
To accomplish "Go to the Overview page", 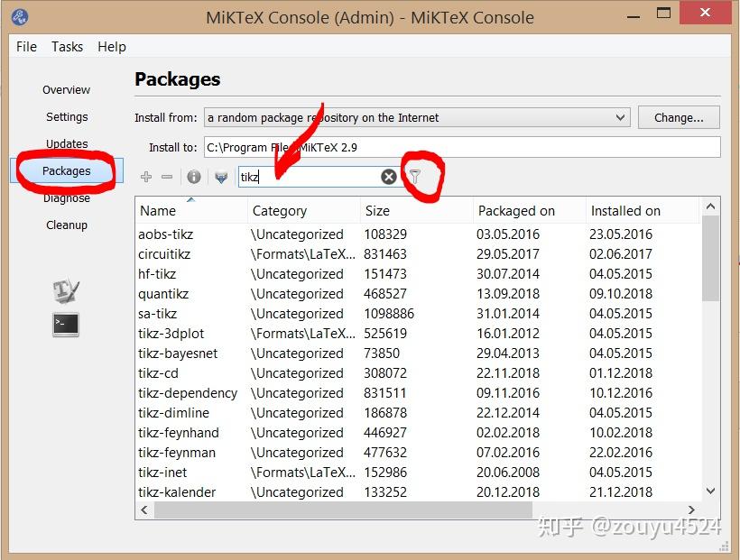I will tap(66, 89).
